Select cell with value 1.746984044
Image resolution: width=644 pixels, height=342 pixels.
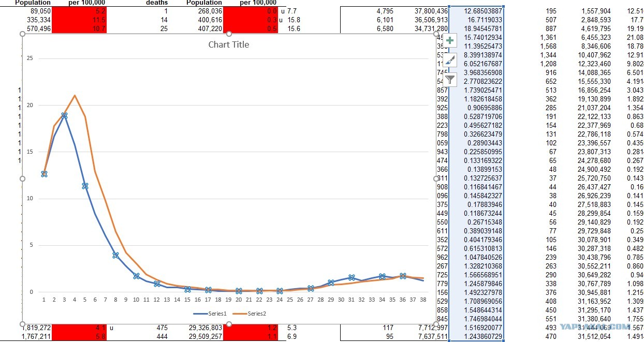[477, 319]
